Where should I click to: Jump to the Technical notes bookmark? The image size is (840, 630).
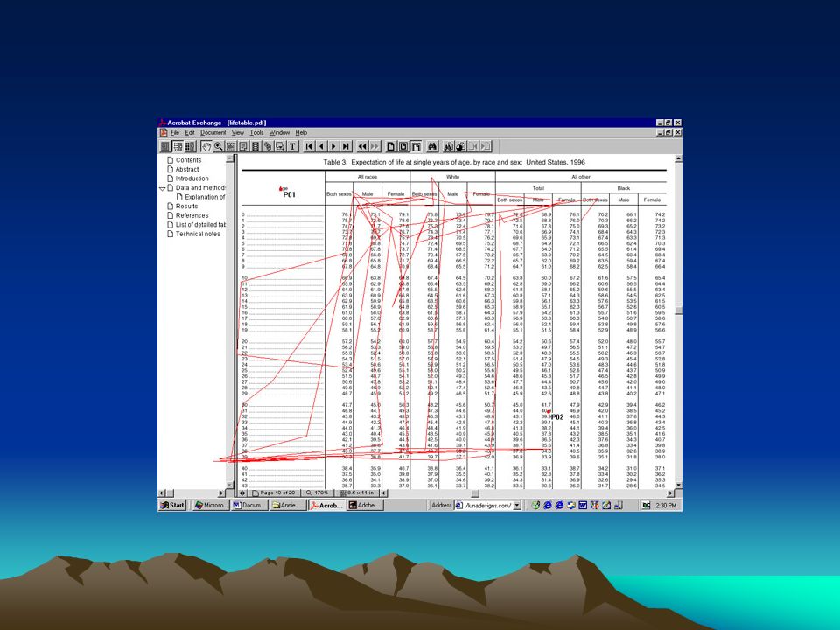coord(198,234)
